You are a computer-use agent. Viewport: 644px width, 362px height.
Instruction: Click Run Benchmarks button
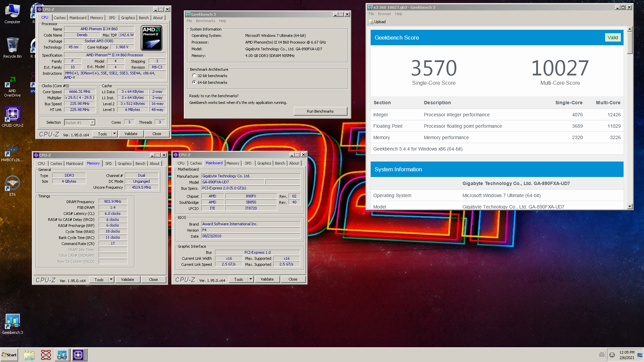(x=320, y=111)
